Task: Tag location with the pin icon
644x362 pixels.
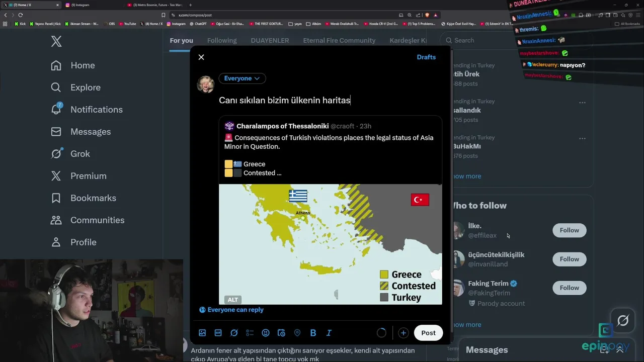Action: click(x=297, y=333)
